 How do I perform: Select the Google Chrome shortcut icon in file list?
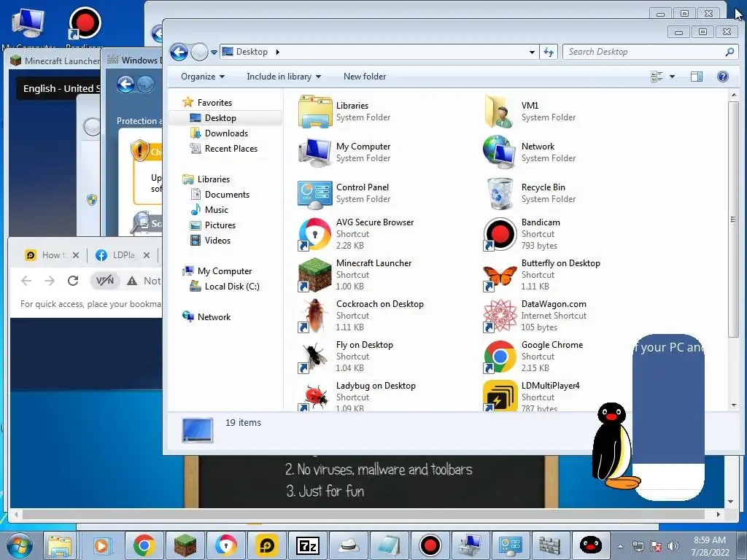(500, 357)
